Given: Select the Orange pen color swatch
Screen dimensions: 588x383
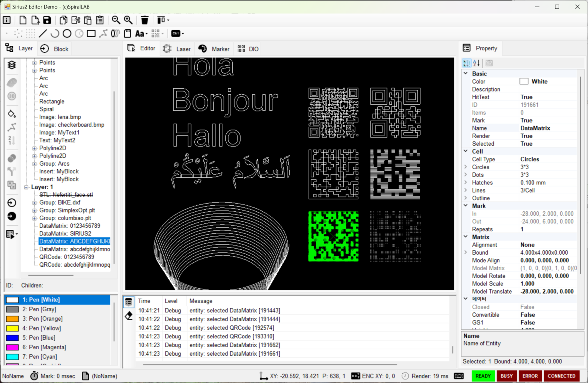Looking at the screenshot, I should point(12,319).
